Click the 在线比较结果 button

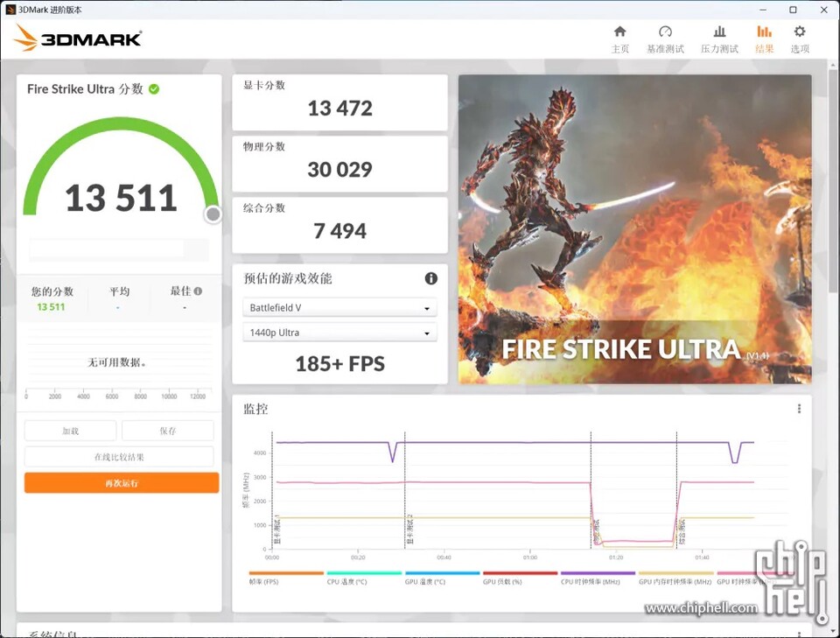point(120,456)
